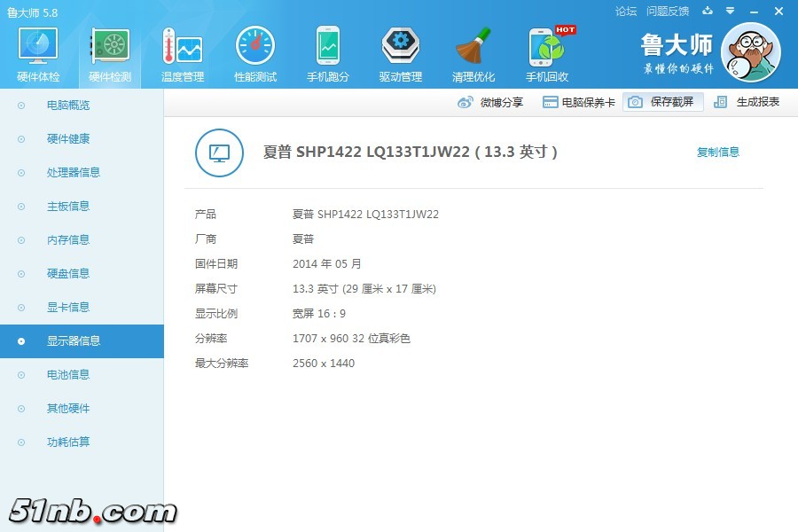This screenshot has height=532, width=798.
Task: Open 手机跑分 phone benchmark icon
Action: coord(328,46)
